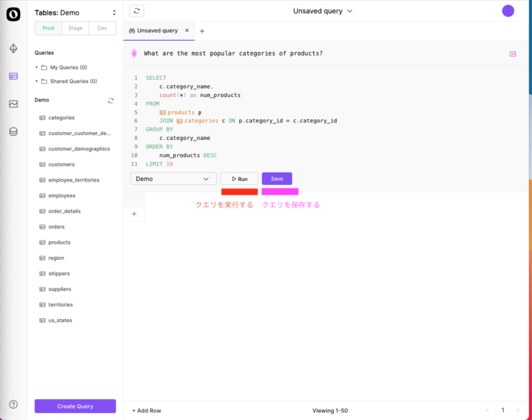Select the Unsaved query tab
The height and width of the screenshot is (420, 532).
click(157, 30)
